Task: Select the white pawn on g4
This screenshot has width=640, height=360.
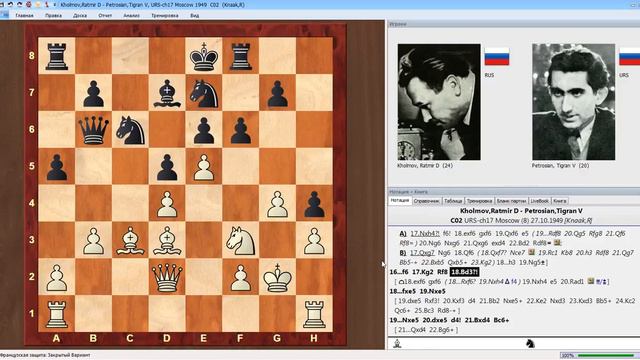Action: [x=278, y=204]
